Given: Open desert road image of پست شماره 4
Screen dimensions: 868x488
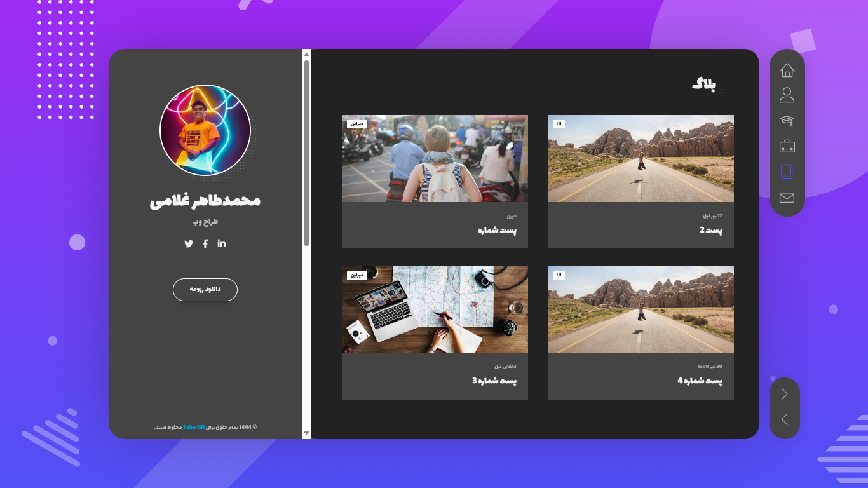Looking at the screenshot, I should click(x=641, y=309).
